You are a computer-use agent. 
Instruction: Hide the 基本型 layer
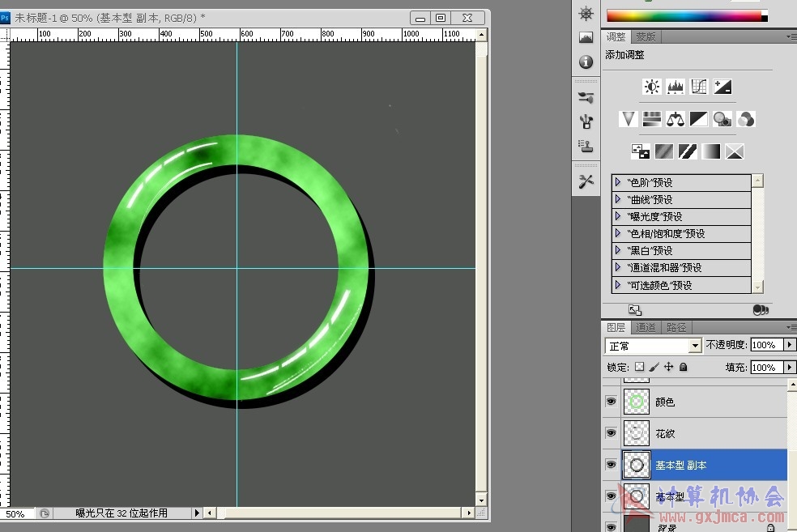(611, 496)
